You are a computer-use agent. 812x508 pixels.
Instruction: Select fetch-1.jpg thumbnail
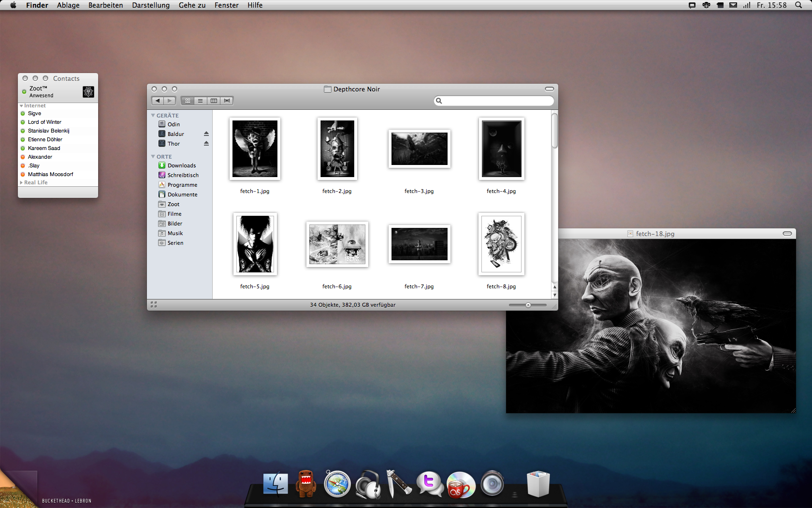point(255,149)
